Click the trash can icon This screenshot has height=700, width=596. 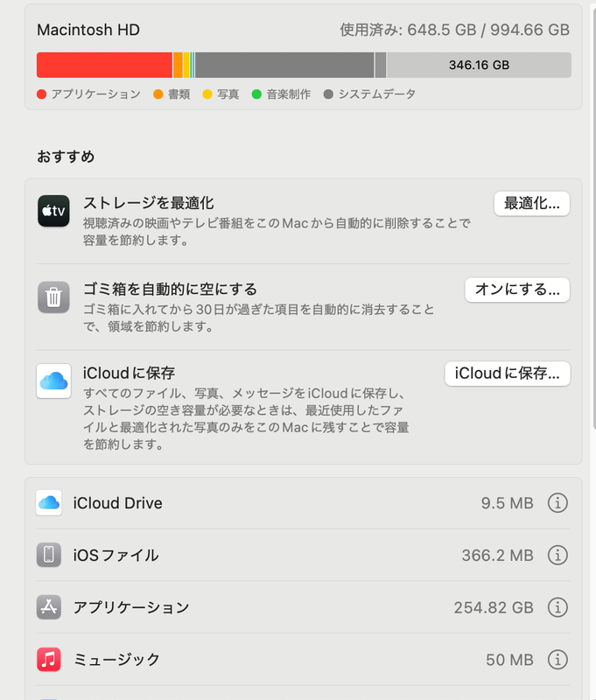pos(53,297)
